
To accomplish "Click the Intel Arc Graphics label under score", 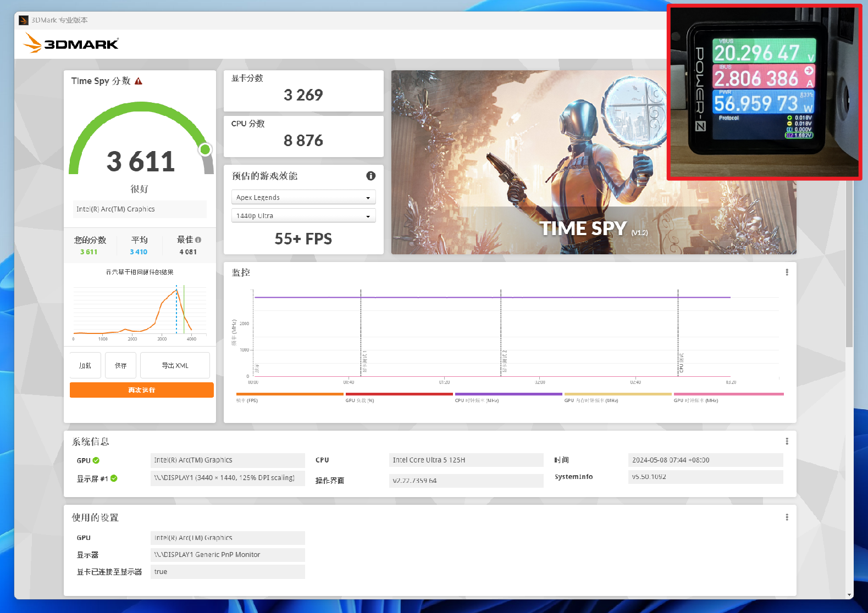I will click(x=140, y=209).
